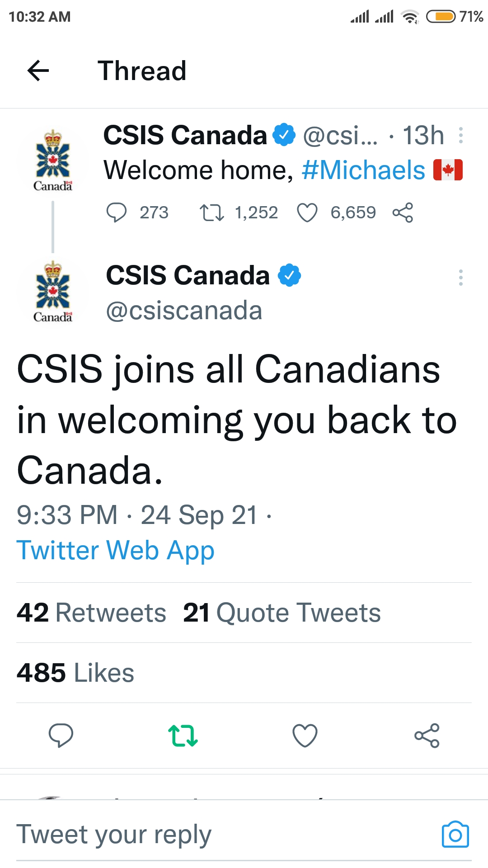View the 21 Quote Tweets list
The width and height of the screenshot is (488, 868).
pos(282,613)
